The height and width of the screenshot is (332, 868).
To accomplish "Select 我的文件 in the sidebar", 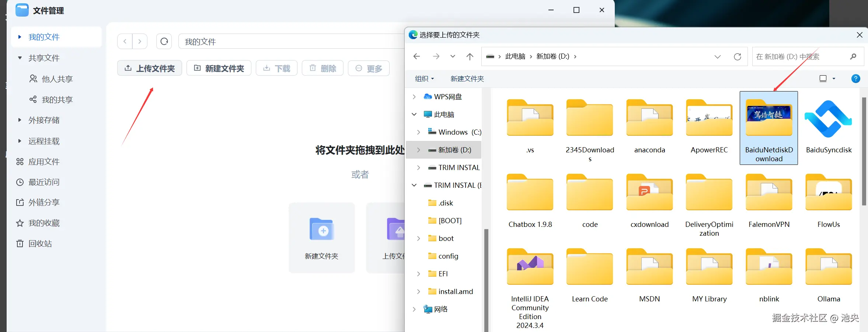I will coord(43,37).
